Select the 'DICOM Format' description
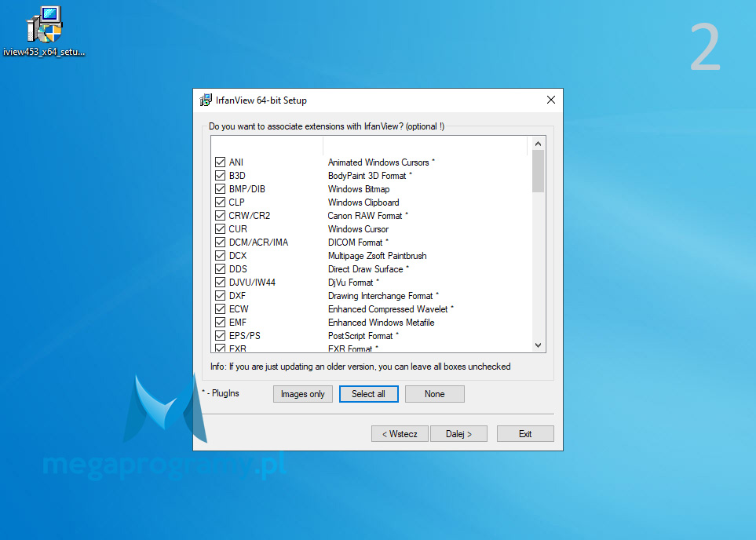The image size is (756, 540). [x=358, y=243]
